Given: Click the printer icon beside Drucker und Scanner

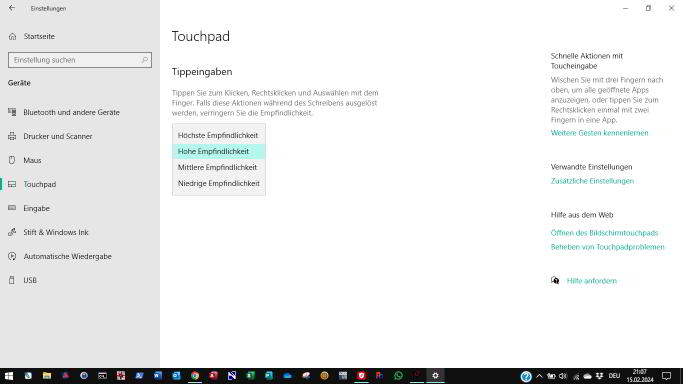Looking at the screenshot, I should click(x=12, y=136).
